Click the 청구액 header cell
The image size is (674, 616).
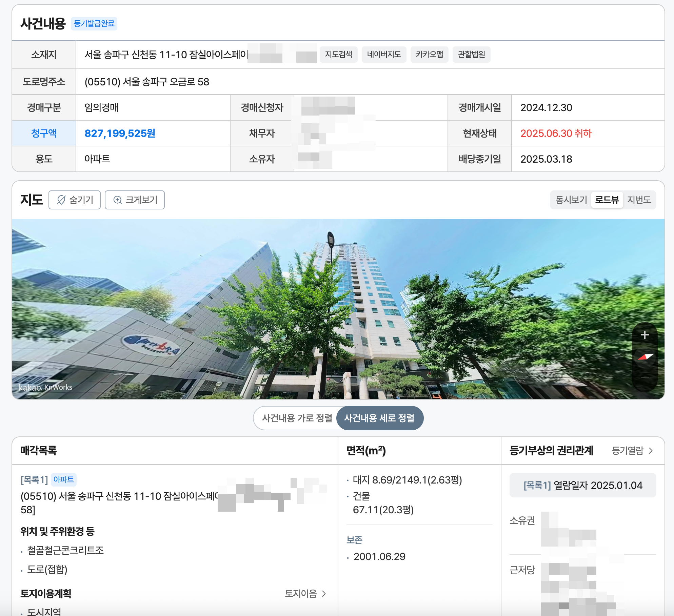(x=44, y=134)
